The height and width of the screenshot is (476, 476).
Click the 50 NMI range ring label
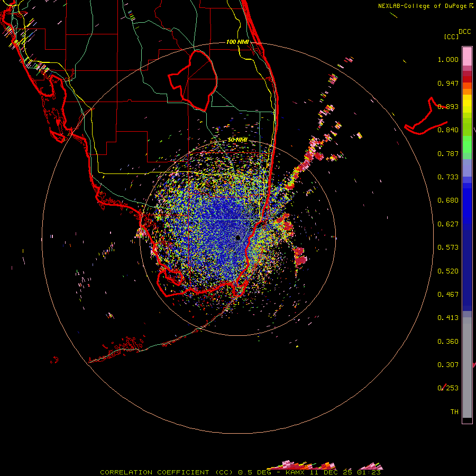coord(237,140)
